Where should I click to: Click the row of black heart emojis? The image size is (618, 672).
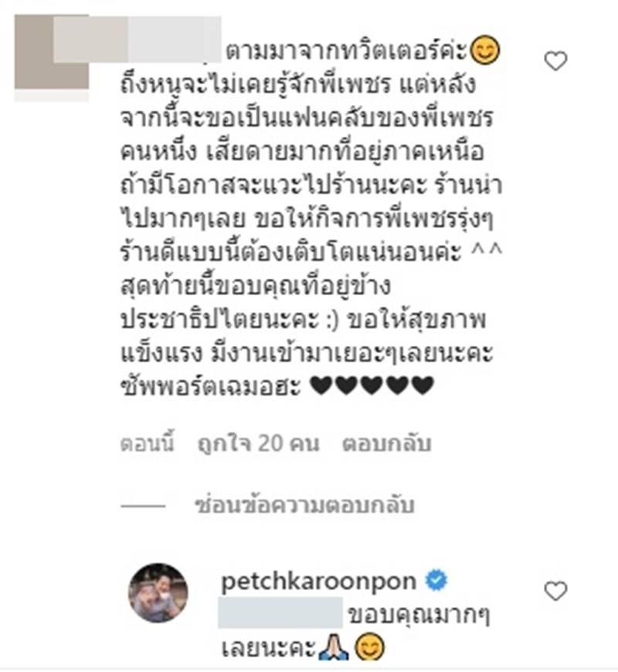(372, 385)
